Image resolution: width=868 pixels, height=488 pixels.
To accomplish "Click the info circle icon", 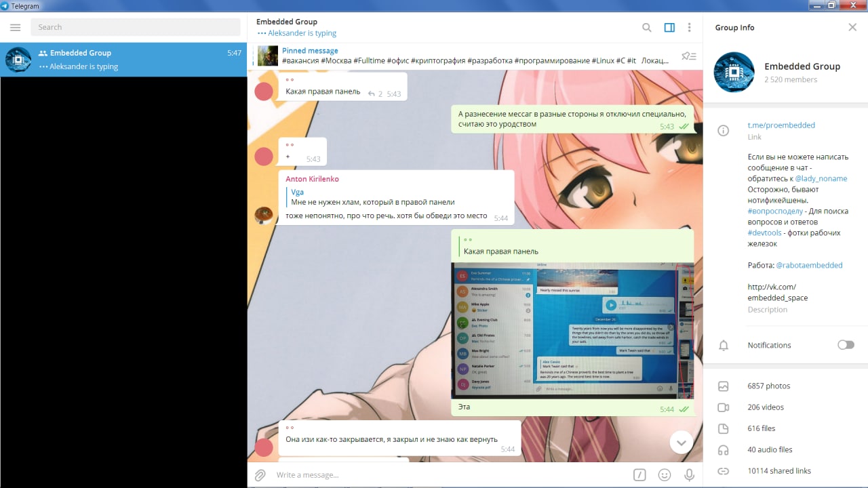I will tap(724, 130).
